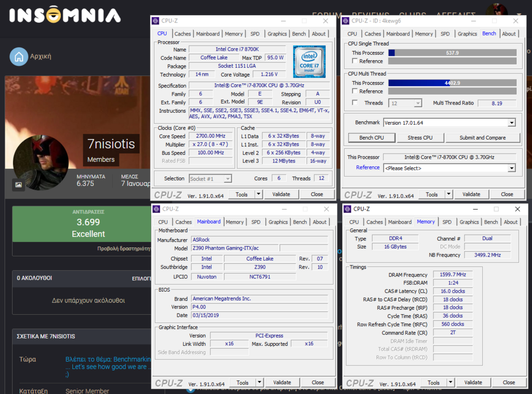Viewport: 532px width, 394px height.
Task: Click the CPU-Z app icon in the Bench window title bar
Action: pyautogui.click(x=346, y=21)
